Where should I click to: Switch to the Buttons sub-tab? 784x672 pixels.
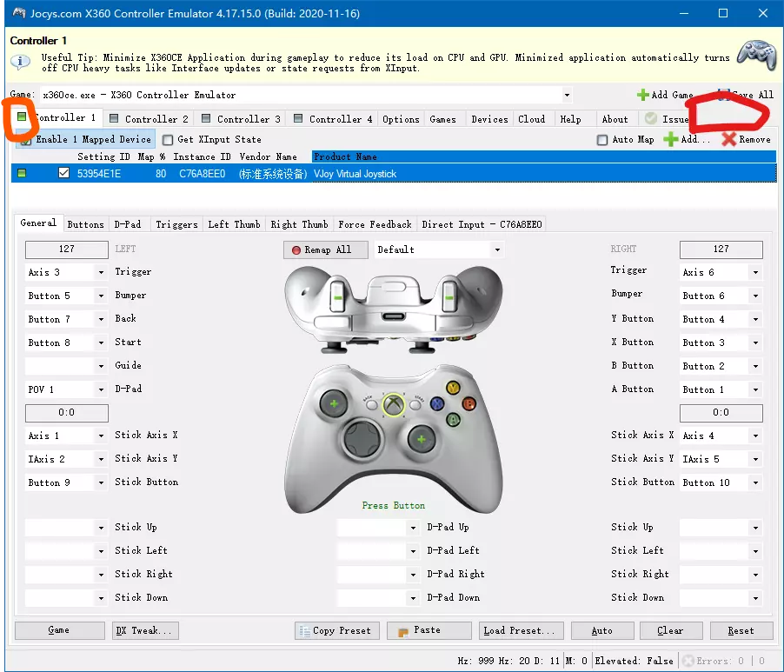pyautogui.click(x=85, y=224)
